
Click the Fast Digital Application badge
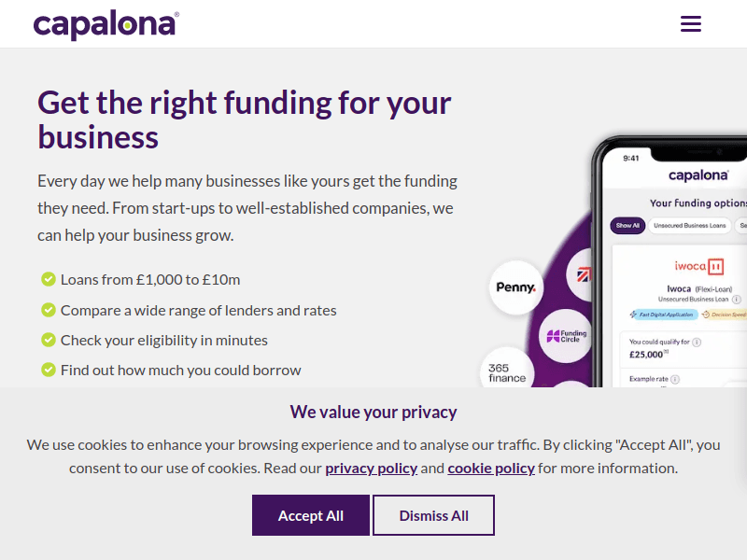[x=662, y=315]
